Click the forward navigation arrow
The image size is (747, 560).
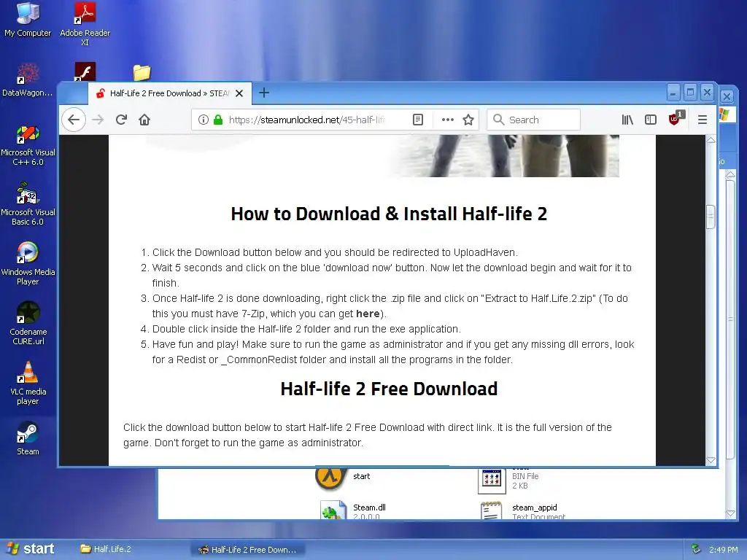tap(98, 120)
